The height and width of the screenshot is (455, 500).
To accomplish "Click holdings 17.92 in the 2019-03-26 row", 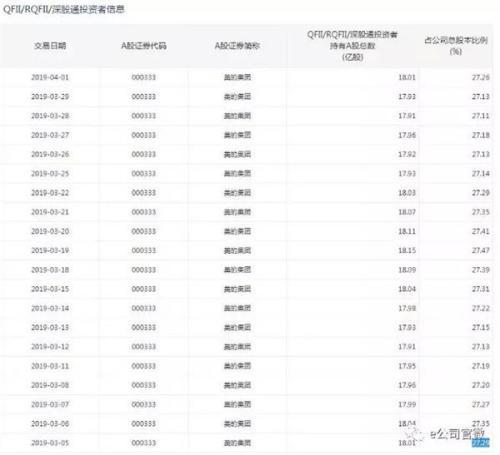I will (407, 154).
